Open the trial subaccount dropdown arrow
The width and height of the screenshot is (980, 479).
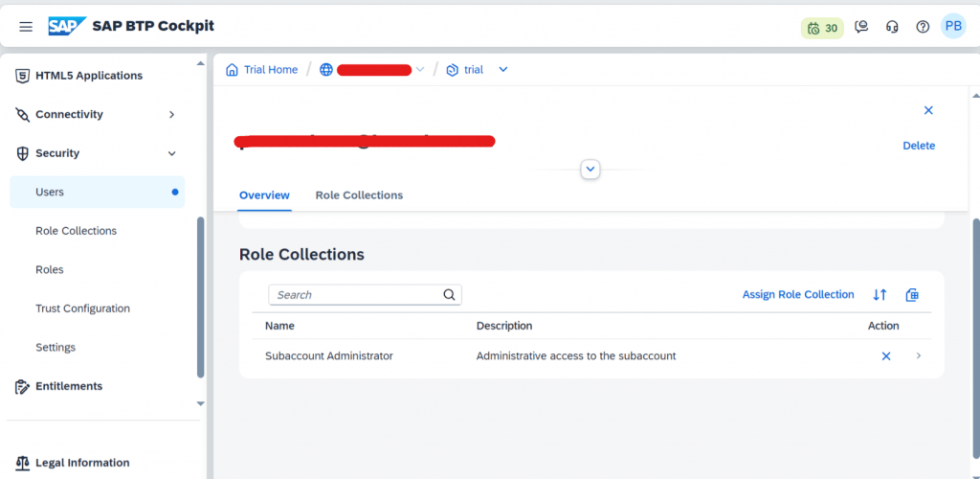point(503,69)
